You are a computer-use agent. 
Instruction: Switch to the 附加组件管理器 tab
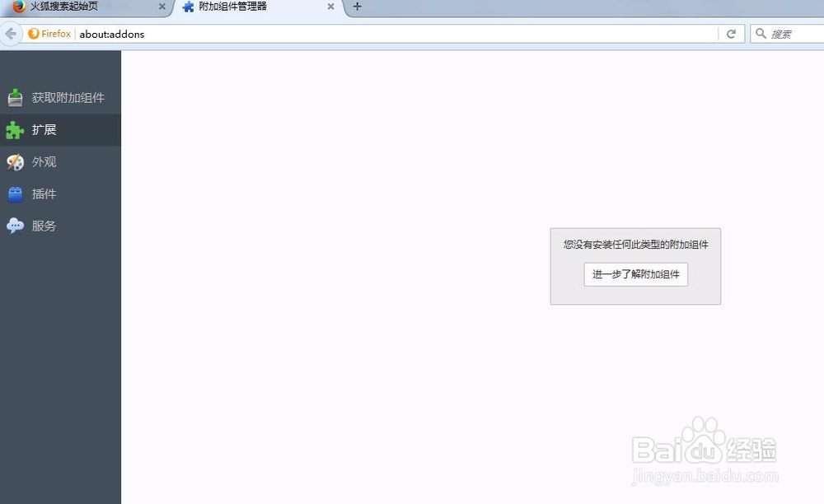click(260, 7)
